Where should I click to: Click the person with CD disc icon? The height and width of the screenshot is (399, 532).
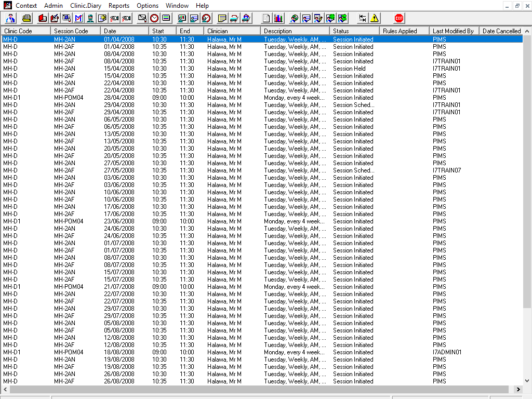294,18
